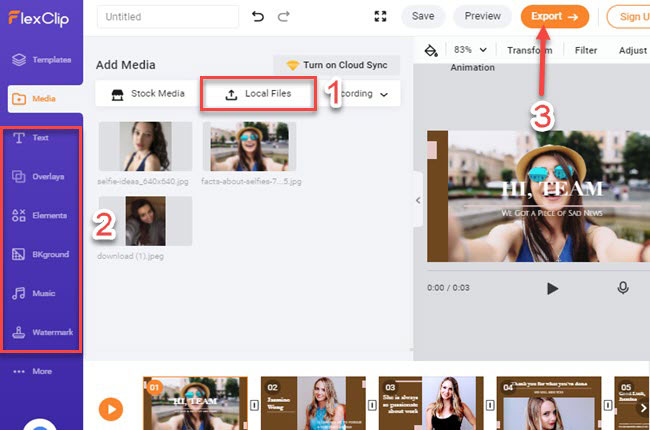Open the Filter menu item
Image resolution: width=650 pixels, height=430 pixels.
click(586, 50)
